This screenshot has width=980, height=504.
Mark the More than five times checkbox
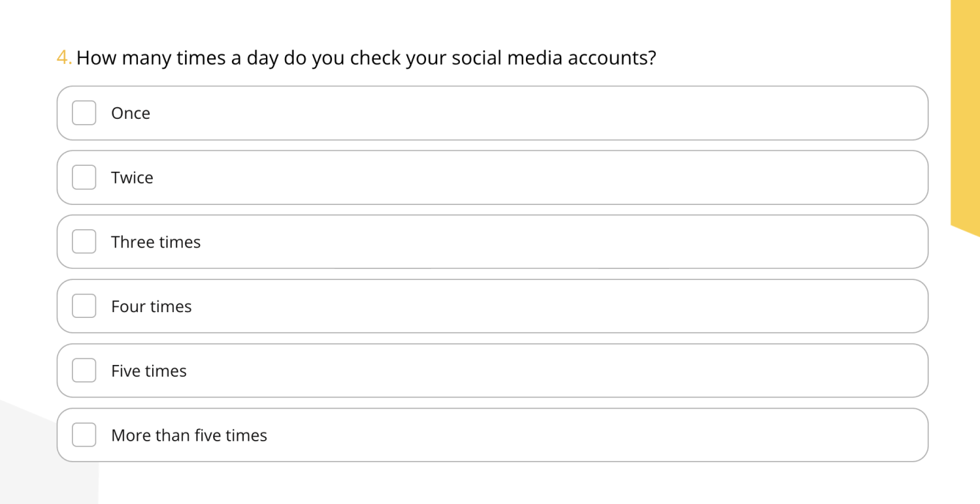coord(84,435)
